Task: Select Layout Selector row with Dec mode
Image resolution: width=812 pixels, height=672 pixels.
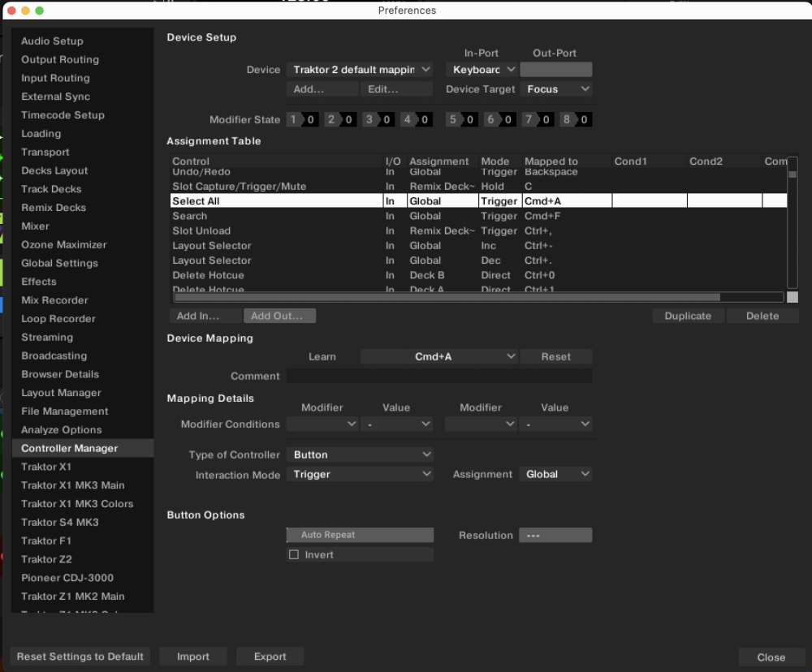Action: 478,261
